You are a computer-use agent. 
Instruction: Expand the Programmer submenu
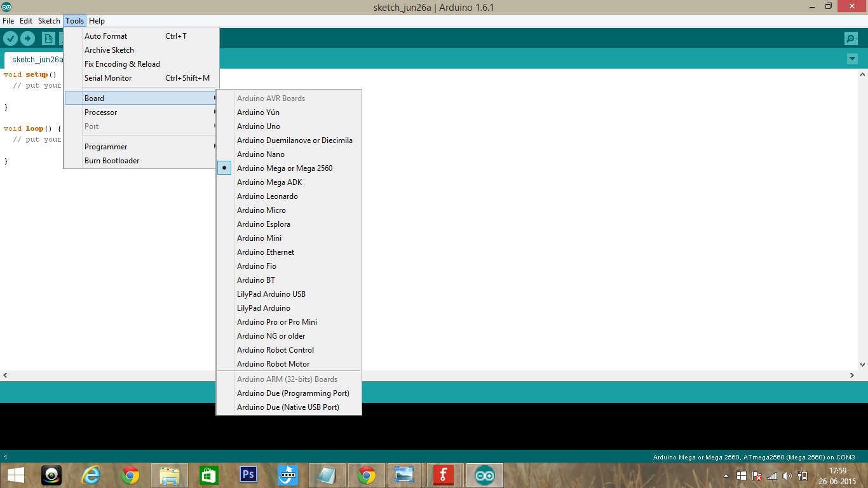click(142, 147)
